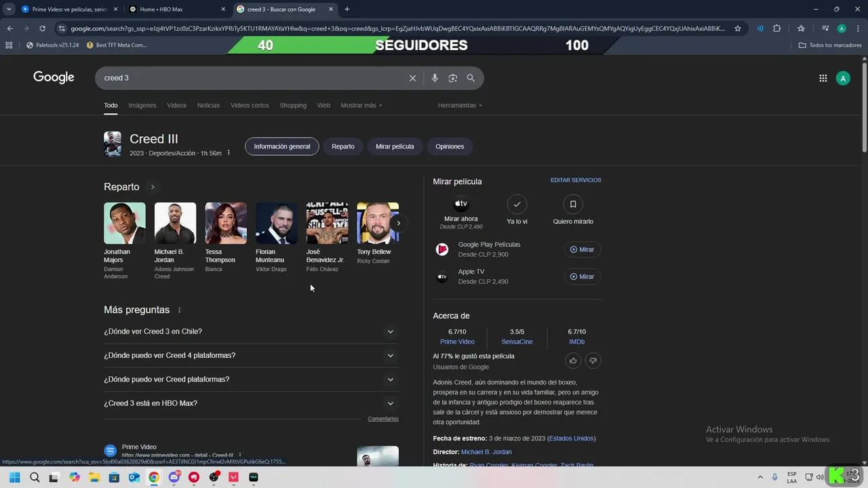This screenshot has width=868, height=488.
Task: Click the thumbs down dislike icon
Action: (593, 361)
